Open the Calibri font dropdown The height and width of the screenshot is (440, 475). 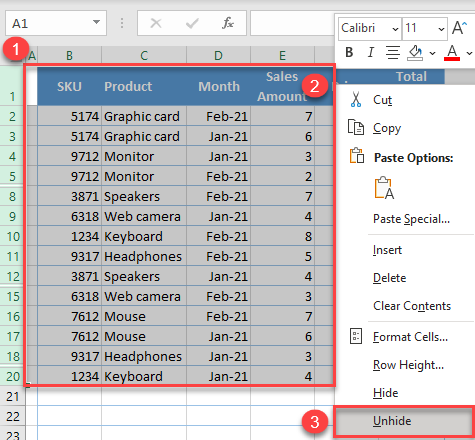(395, 29)
